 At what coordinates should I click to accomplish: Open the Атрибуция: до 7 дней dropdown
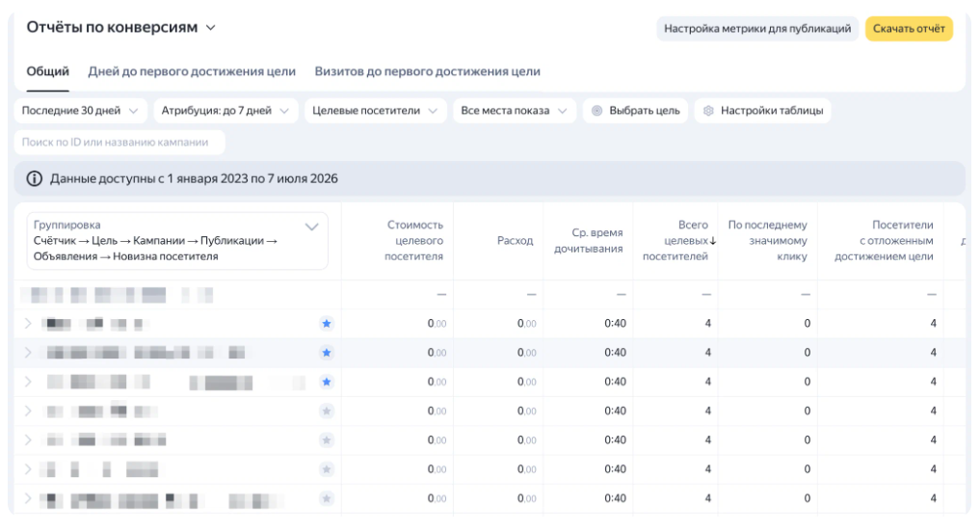(x=225, y=111)
